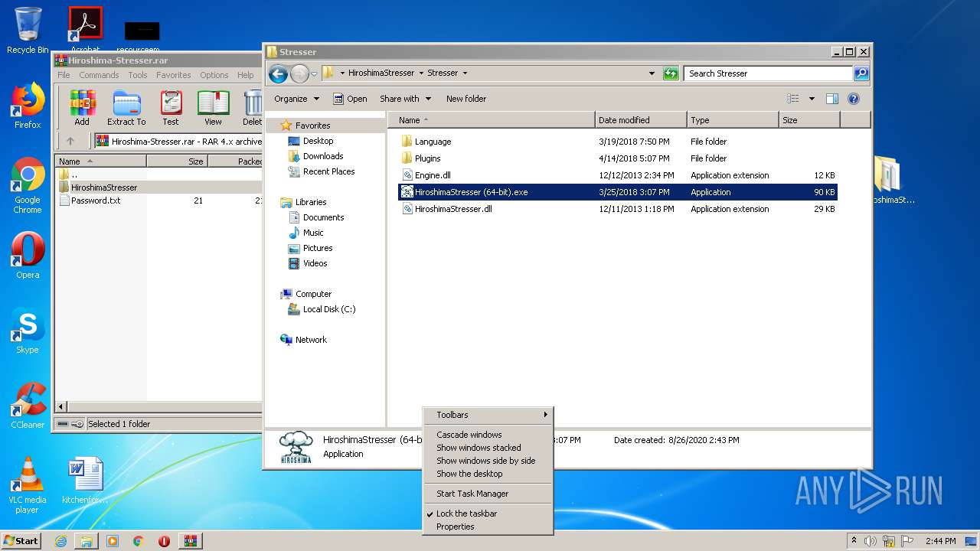Click the Open toolbar button
The height and width of the screenshot is (551, 980).
[350, 99]
